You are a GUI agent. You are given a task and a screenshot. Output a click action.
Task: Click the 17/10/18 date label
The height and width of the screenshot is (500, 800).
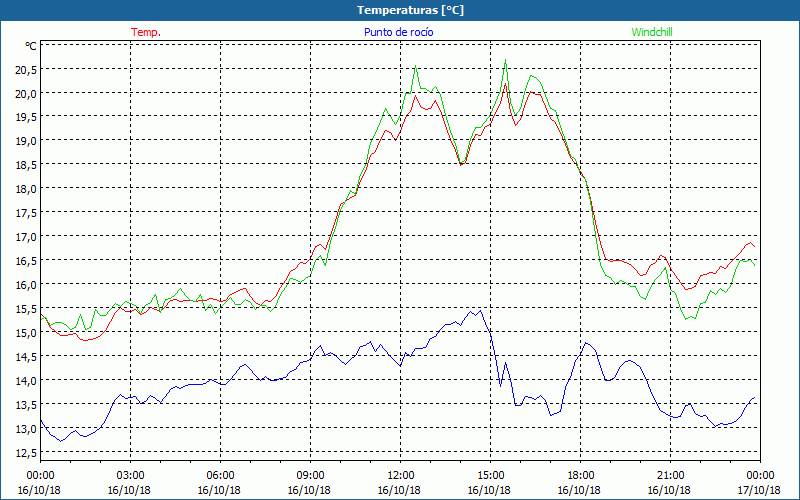pyautogui.click(x=759, y=490)
